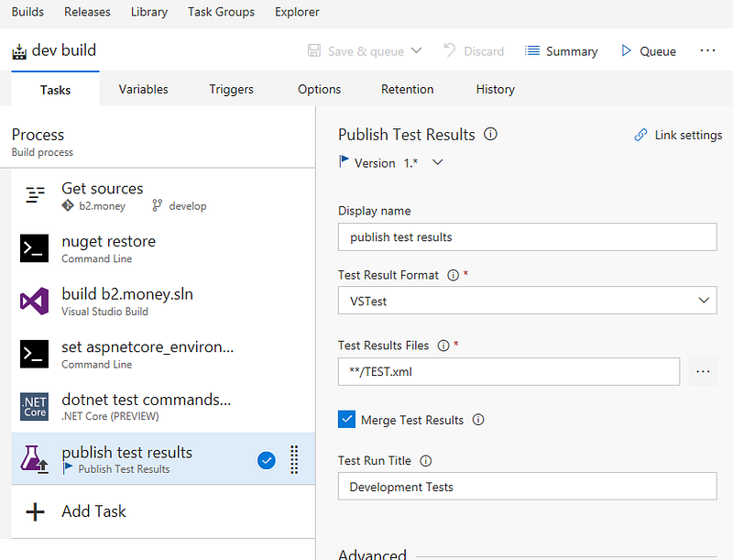
Task: Click the develop branch name
Action: tap(188, 205)
